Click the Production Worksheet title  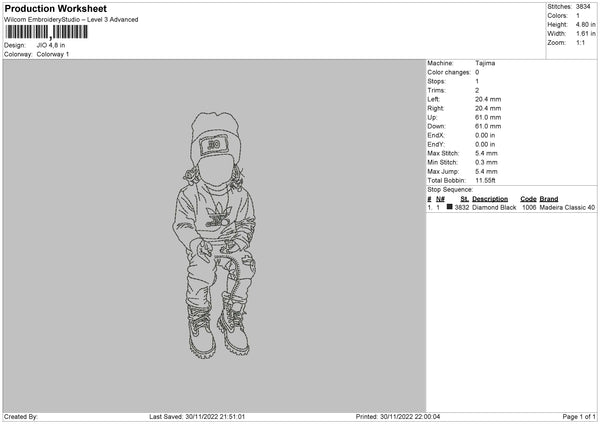[x=55, y=8]
